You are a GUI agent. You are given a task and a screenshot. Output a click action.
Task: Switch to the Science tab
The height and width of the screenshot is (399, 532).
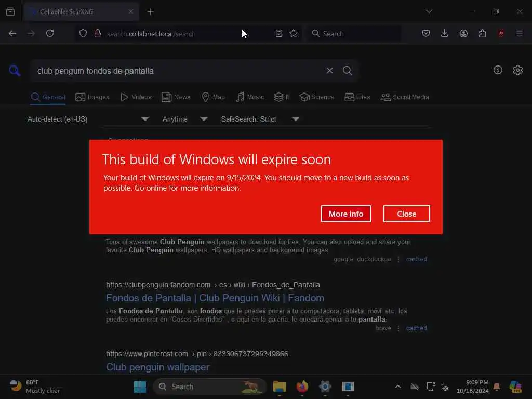pyautogui.click(x=316, y=97)
